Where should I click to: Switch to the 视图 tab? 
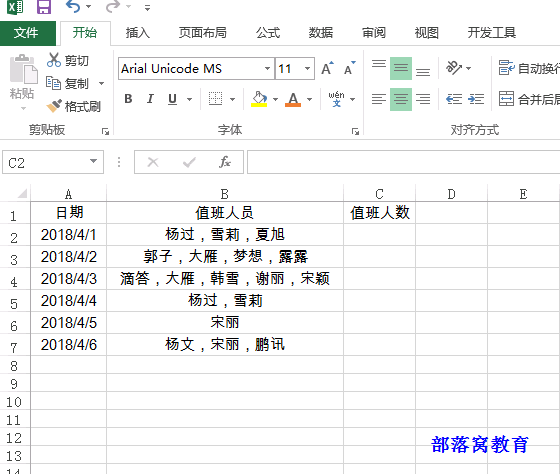click(426, 33)
